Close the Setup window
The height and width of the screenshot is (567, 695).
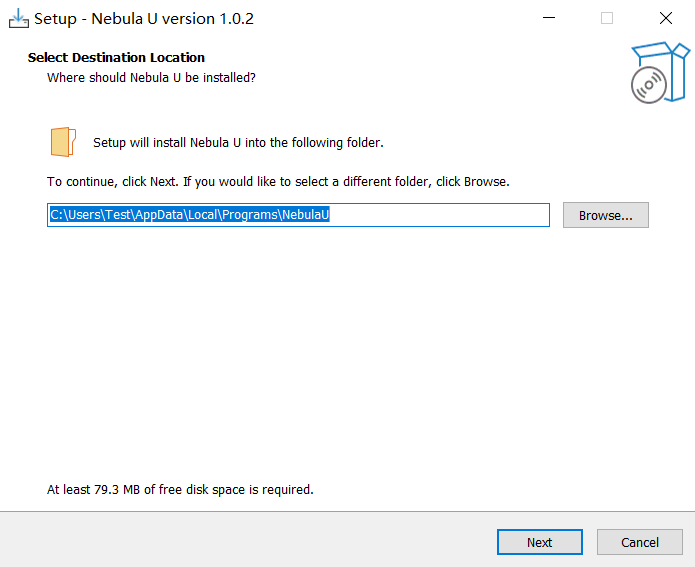coord(666,18)
